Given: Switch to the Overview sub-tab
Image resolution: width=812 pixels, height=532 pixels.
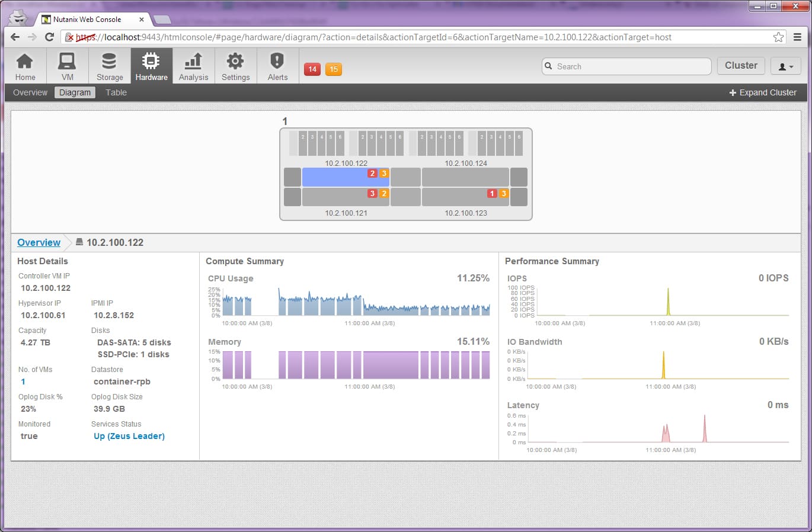Looking at the screenshot, I should point(30,92).
